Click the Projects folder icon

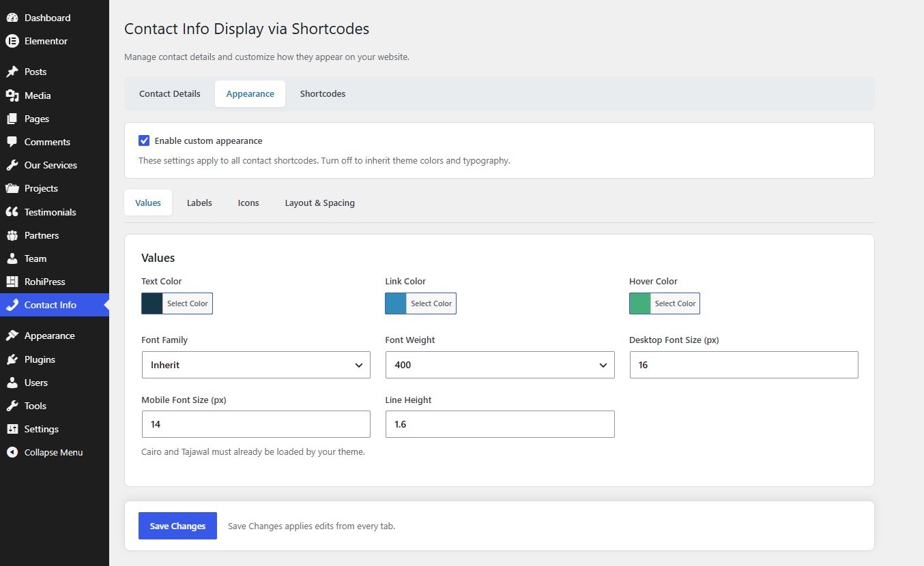pos(12,188)
